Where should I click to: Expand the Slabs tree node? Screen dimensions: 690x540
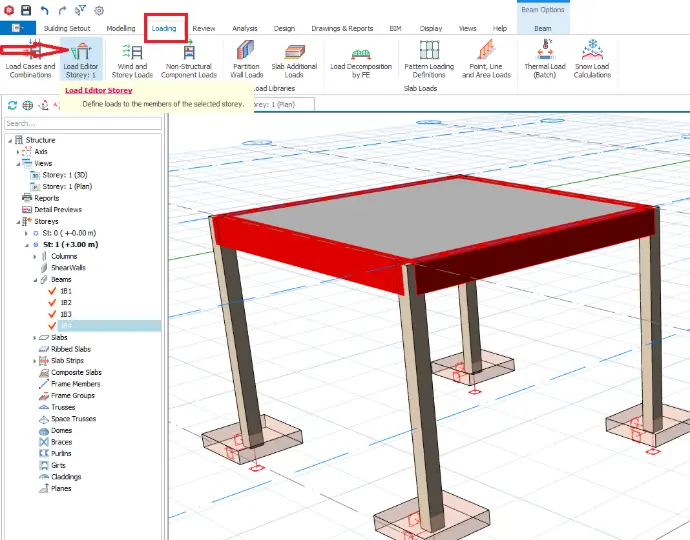[x=35, y=338]
